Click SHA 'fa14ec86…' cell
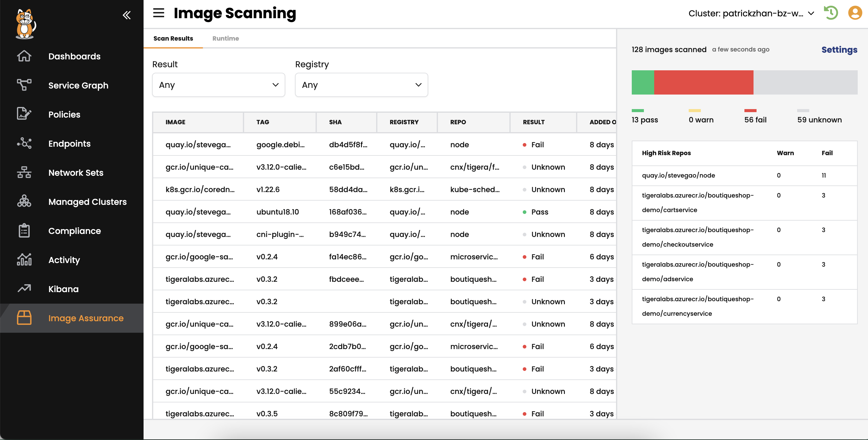Image resolution: width=868 pixels, height=440 pixels. pyautogui.click(x=348, y=257)
